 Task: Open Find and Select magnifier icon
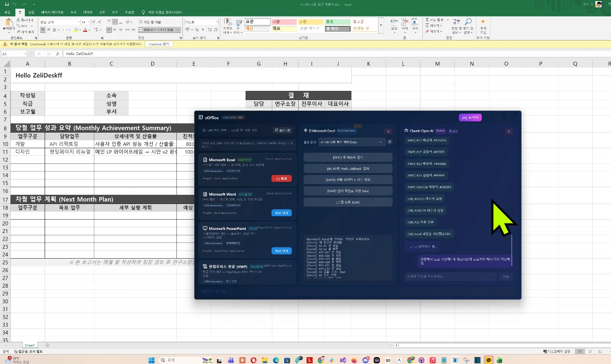click(468, 22)
